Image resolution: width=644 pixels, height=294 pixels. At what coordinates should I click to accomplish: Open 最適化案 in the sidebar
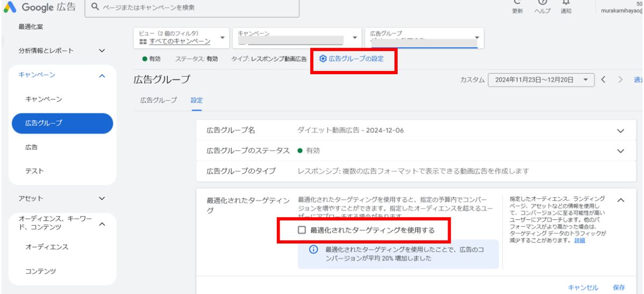pyautogui.click(x=31, y=26)
